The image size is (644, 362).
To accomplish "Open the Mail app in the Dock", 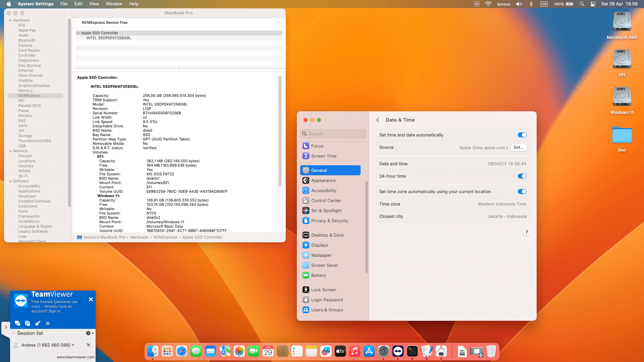I will [x=210, y=351].
